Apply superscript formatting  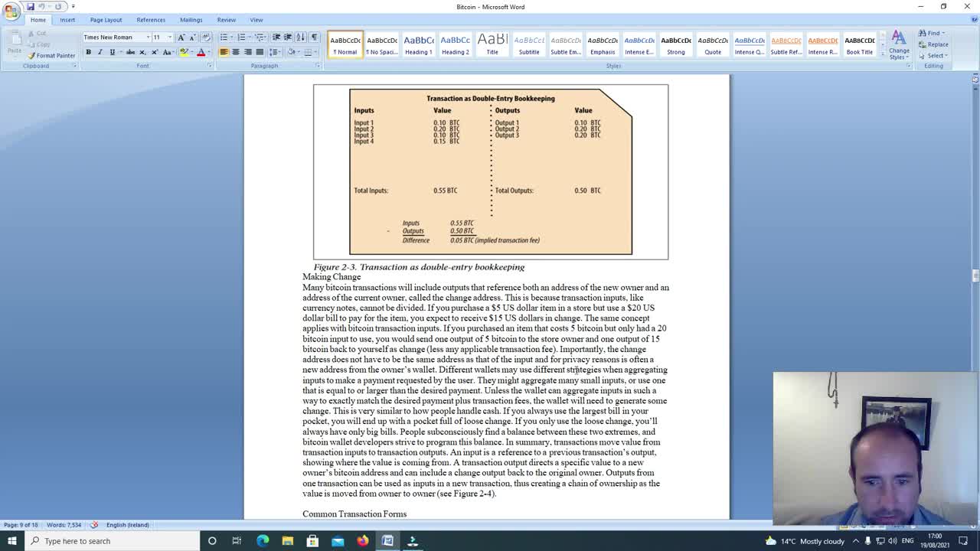tap(154, 52)
